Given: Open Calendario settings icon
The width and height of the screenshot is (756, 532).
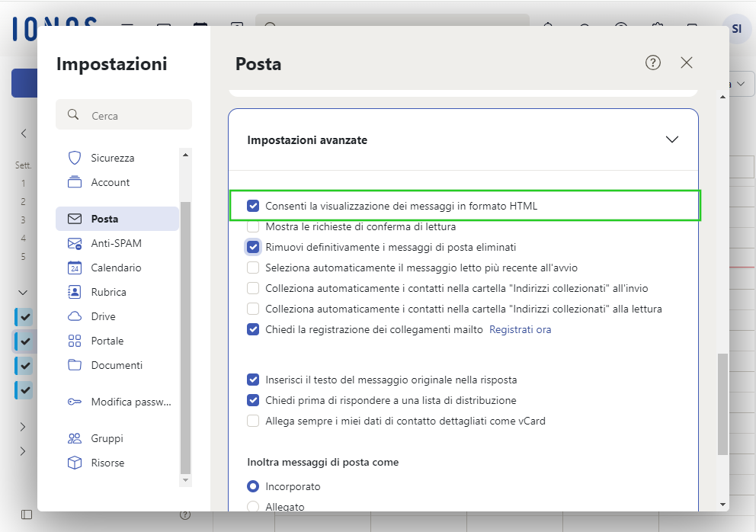Looking at the screenshot, I should pyautogui.click(x=74, y=268).
